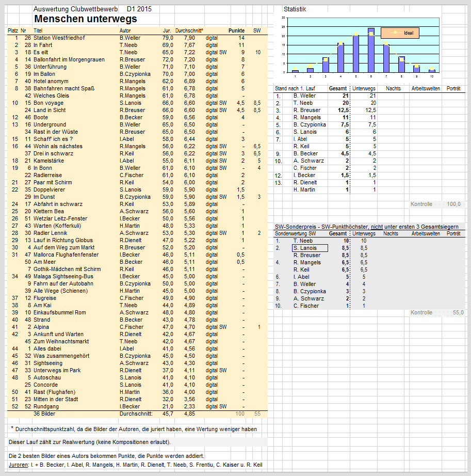Select the Durchschnittspunktzahl footnote

[134, 429]
